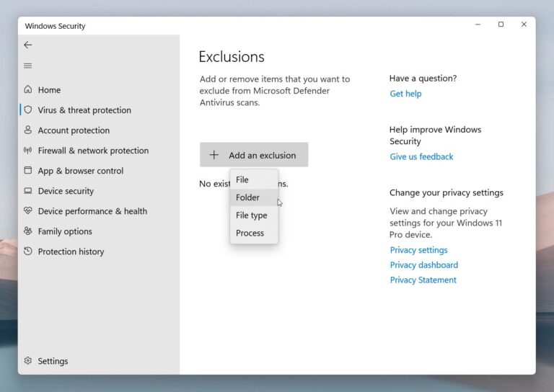
Task: Click the Add an exclusion button
Action: [254, 155]
